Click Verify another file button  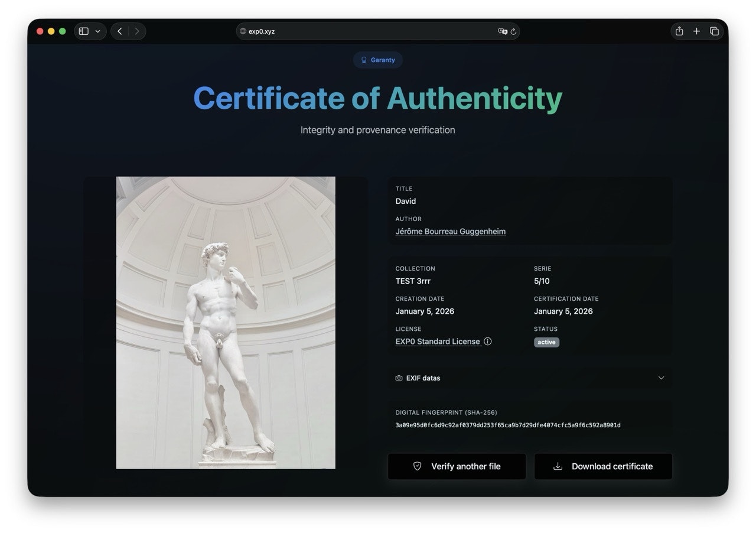(457, 466)
